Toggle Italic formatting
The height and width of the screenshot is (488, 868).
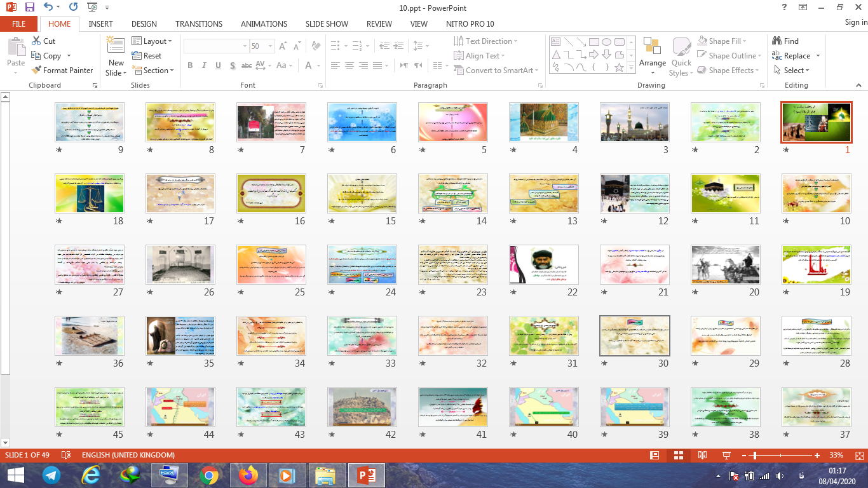(204, 65)
